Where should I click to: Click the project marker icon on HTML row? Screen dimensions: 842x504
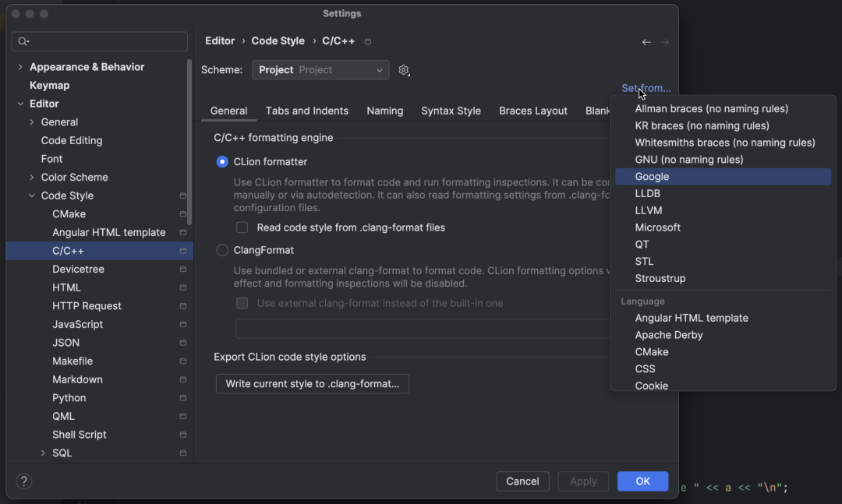[x=182, y=287]
